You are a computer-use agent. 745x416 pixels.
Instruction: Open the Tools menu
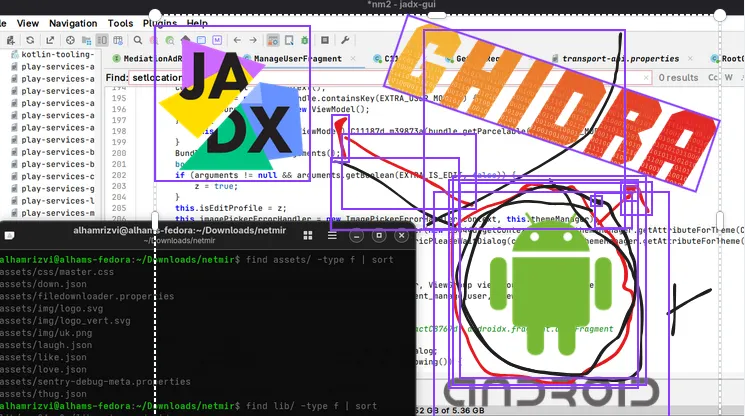(120, 23)
